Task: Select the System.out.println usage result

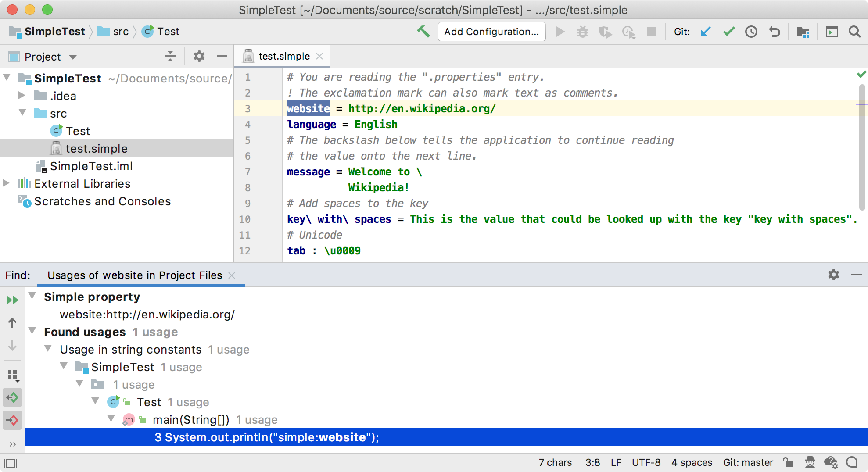Action: click(446, 437)
